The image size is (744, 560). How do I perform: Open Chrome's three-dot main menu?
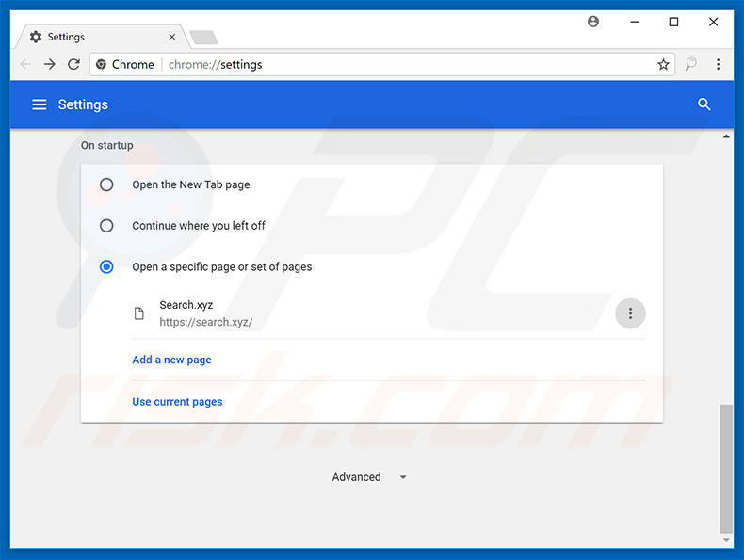click(x=718, y=65)
